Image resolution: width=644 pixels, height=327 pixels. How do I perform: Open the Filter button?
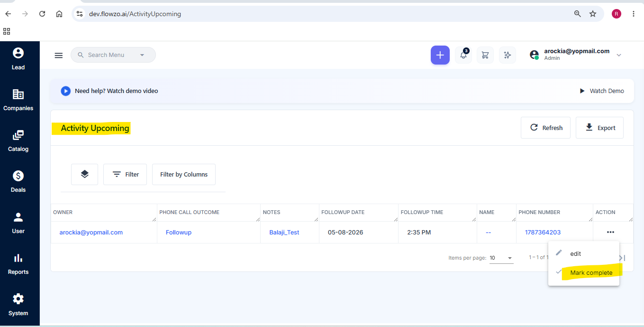tap(125, 174)
